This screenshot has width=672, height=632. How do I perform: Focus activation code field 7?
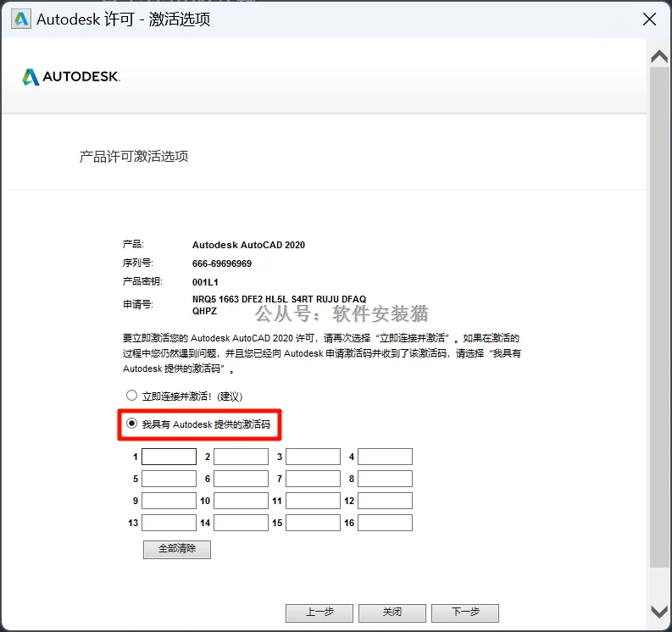(x=313, y=479)
